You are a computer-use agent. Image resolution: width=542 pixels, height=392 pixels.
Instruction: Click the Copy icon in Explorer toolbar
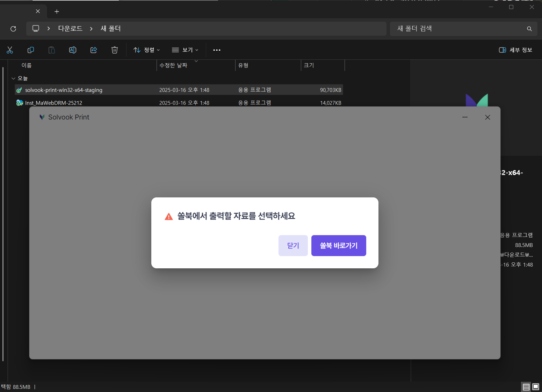pos(31,50)
